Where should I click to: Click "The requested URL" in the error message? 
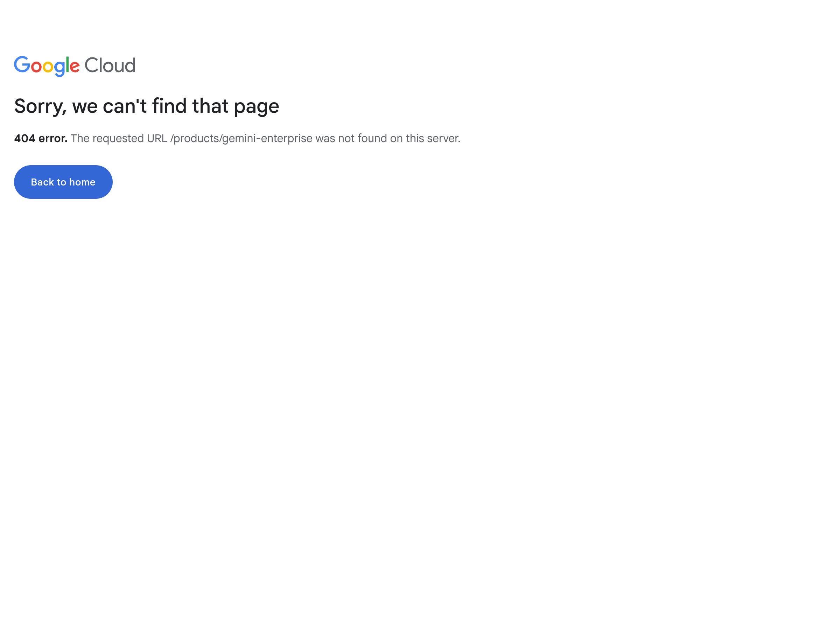click(x=119, y=138)
